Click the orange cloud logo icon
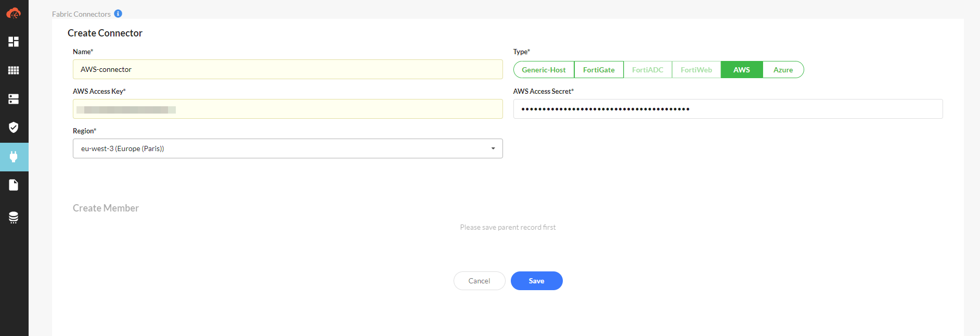Viewport: 980px width, 336px height. pos(14,14)
